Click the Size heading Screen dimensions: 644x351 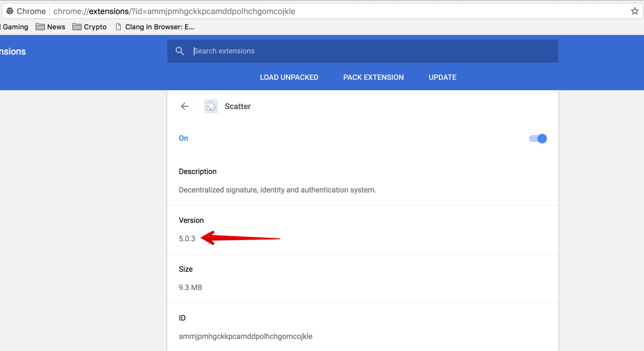coord(186,269)
